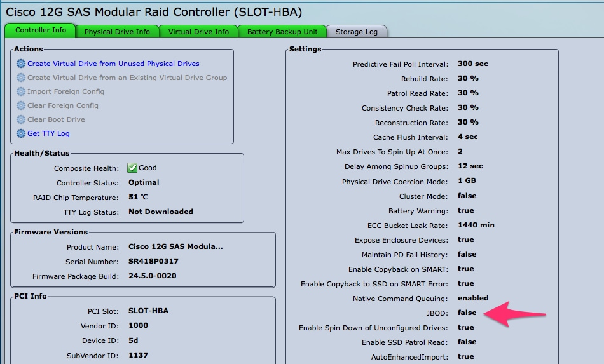This screenshot has height=364, width=604.
Task: Select the Serial Number SR418P0317
Action: (153, 261)
